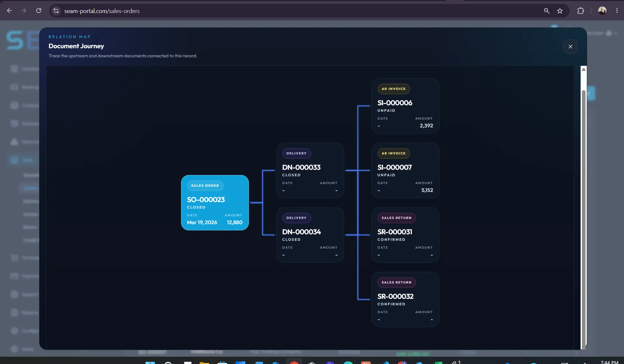
Task: Open site information icon in address bar
Action: (x=56, y=11)
